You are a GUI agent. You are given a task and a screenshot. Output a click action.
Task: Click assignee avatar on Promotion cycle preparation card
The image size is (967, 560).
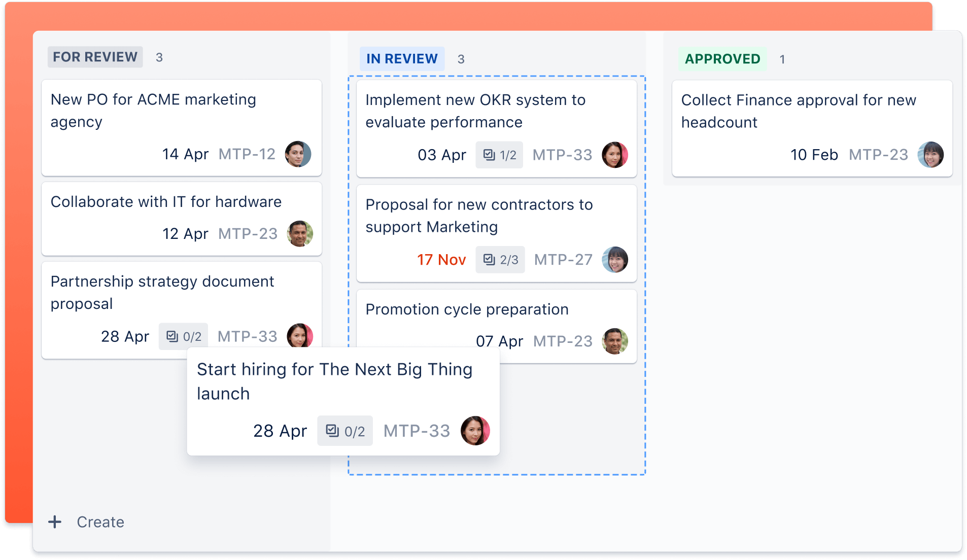(615, 341)
